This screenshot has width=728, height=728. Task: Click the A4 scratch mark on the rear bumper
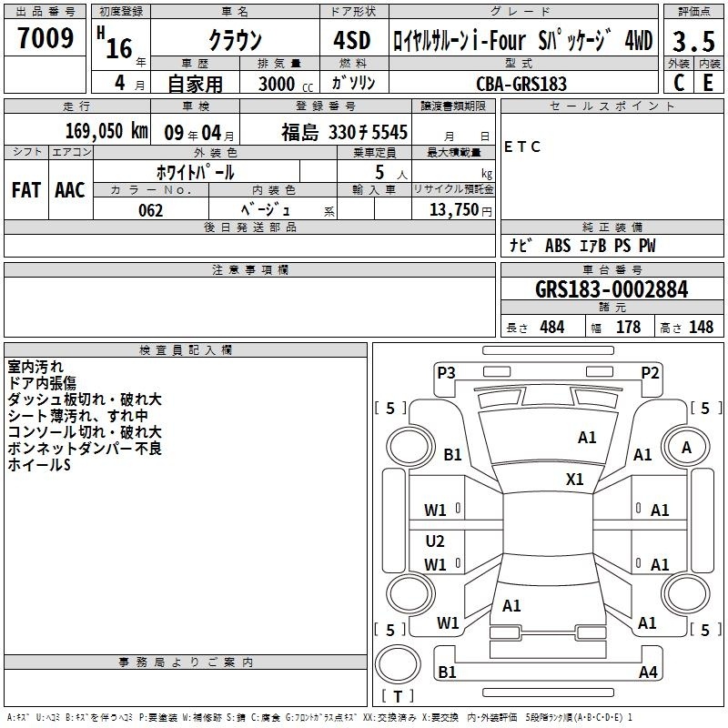648,672
